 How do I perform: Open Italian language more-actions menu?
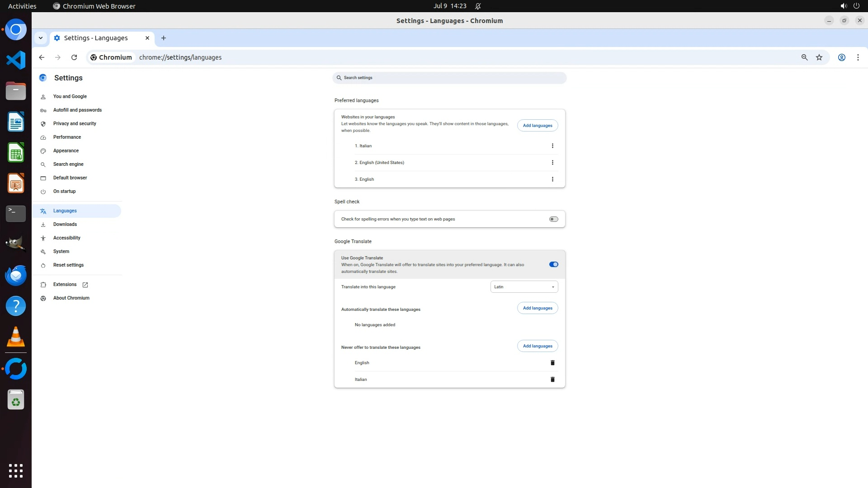(x=552, y=146)
